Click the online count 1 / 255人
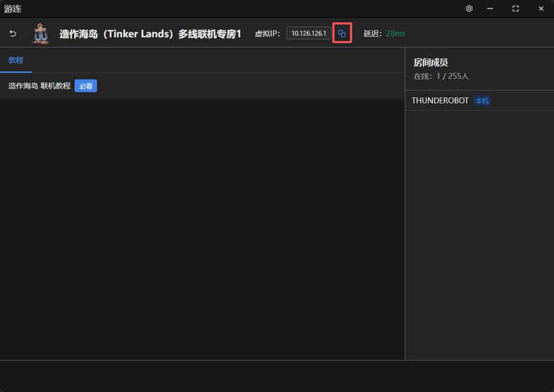 point(452,76)
